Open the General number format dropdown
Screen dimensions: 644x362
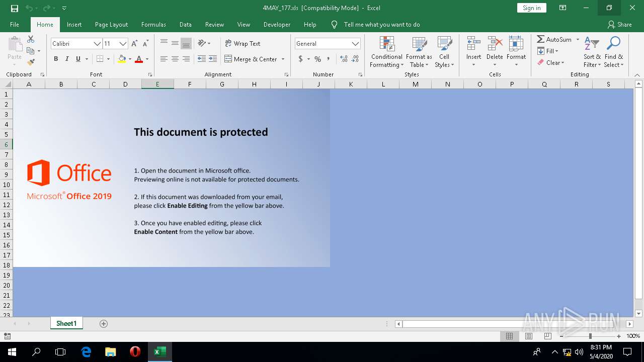coord(356,44)
